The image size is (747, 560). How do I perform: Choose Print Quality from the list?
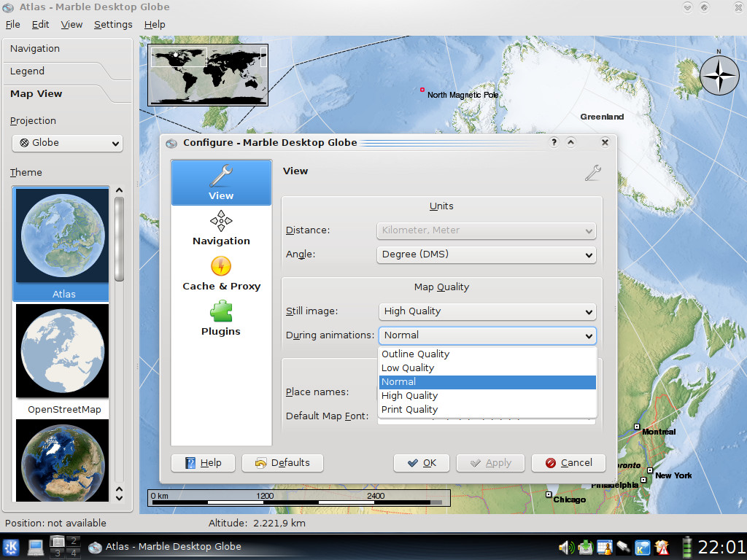coord(487,410)
